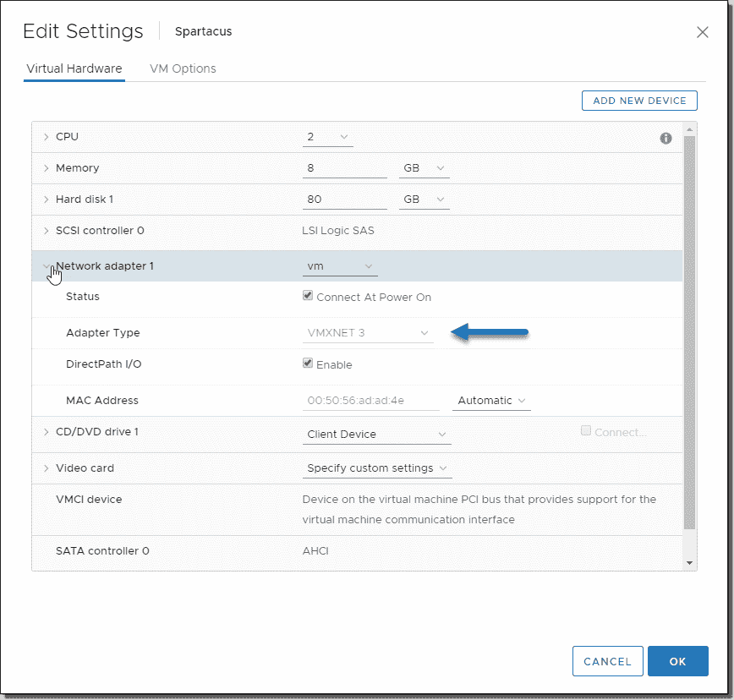Open the Client Device dropdown
Viewport: 734px width, 700px height.
[376, 434]
